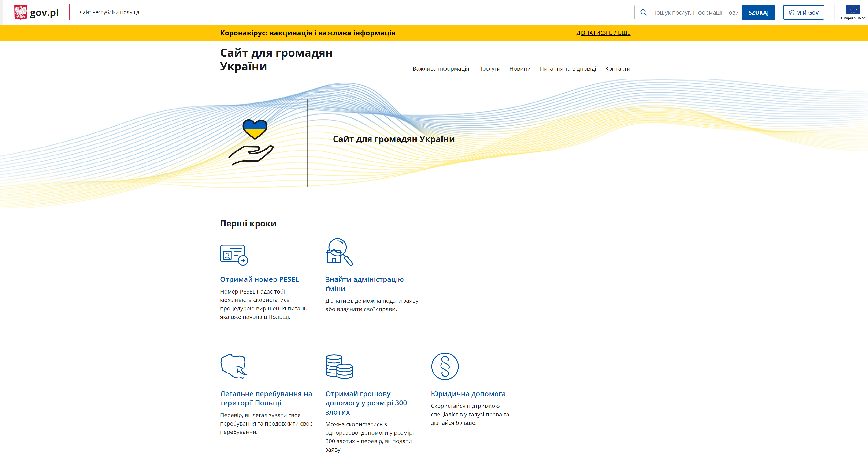Click the house with magnifier icon
The image size is (868, 456).
click(339, 252)
